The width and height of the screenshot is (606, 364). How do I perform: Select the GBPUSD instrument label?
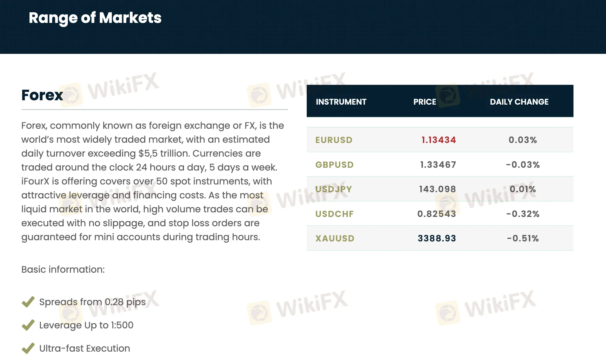click(335, 165)
